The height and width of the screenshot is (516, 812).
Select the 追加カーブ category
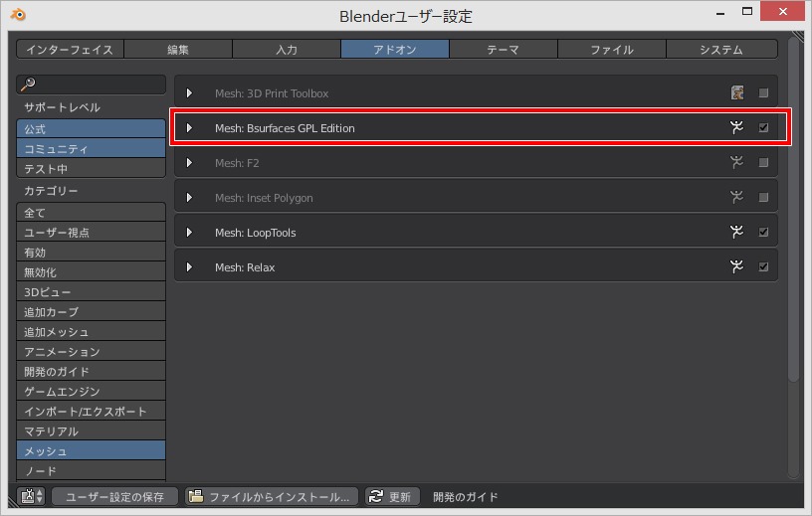click(92, 311)
